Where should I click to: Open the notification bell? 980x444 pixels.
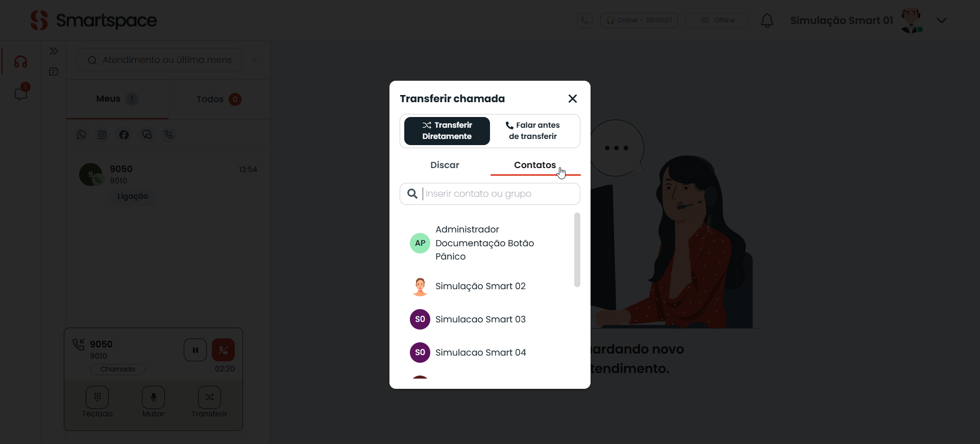767,20
